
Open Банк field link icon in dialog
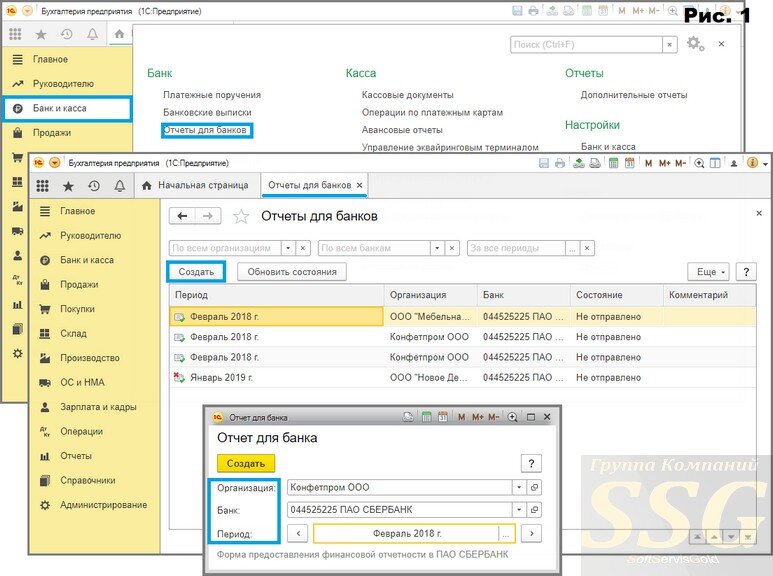[534, 509]
